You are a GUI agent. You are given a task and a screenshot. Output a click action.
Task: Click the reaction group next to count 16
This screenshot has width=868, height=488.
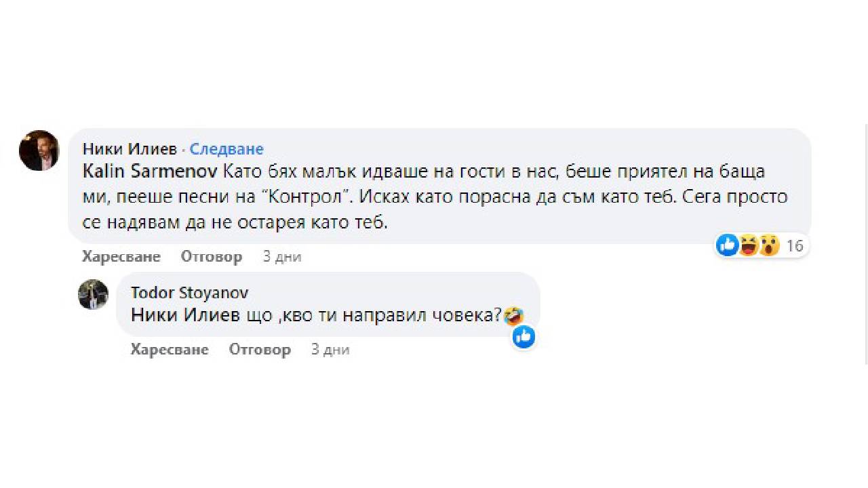point(747,245)
